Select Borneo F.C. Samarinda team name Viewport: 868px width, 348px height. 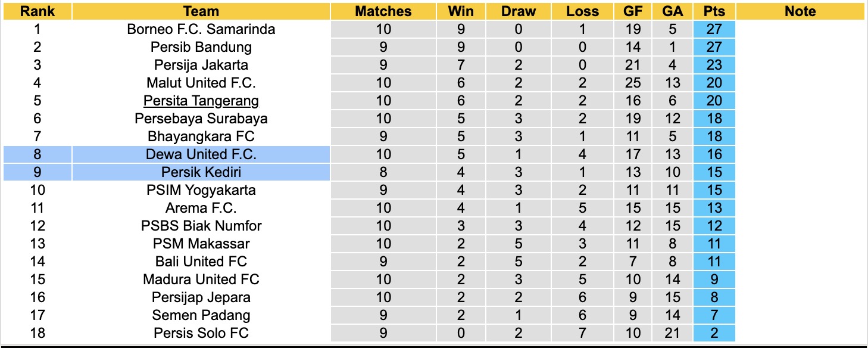(201, 29)
